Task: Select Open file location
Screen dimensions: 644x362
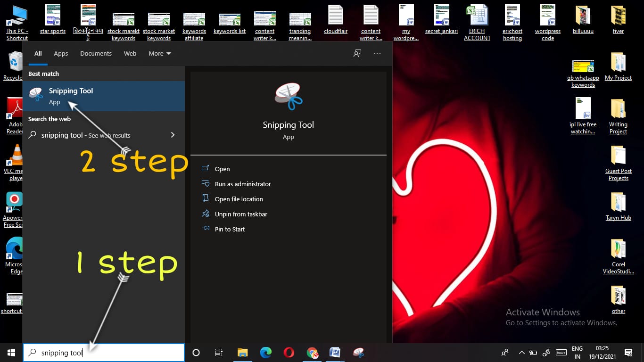Action: [x=239, y=199]
